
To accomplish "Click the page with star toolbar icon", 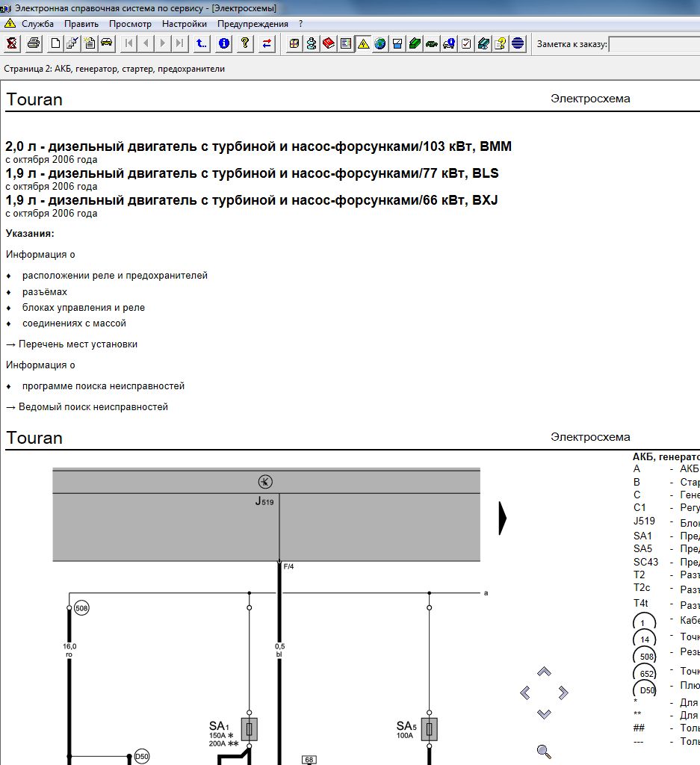I will (90, 43).
